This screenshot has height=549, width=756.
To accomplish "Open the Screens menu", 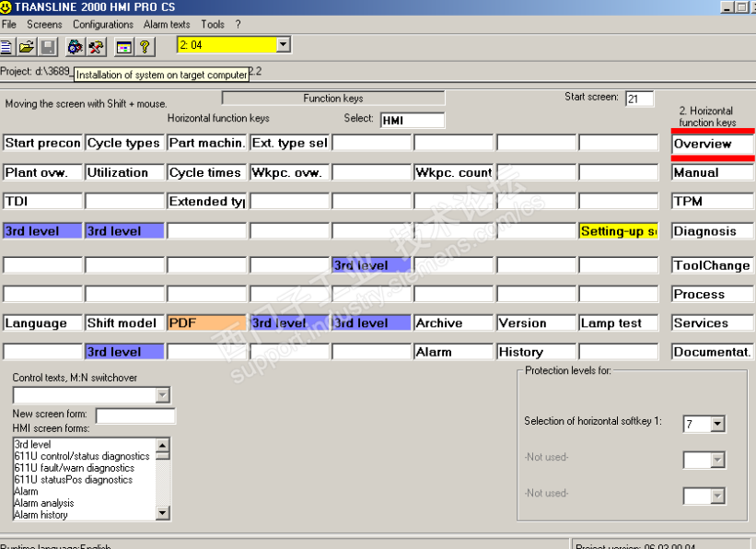I will pyautogui.click(x=44, y=24).
